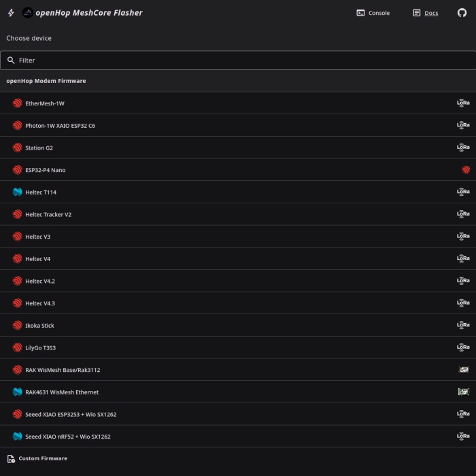Click the blue Nordic icon beside Heltec T114
This screenshot has width=476, height=476.
coord(17,192)
